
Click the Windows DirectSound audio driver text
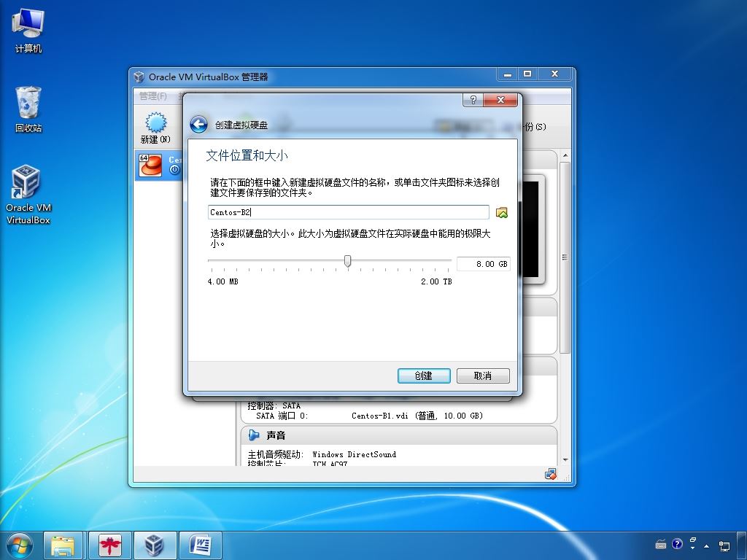pyautogui.click(x=354, y=454)
